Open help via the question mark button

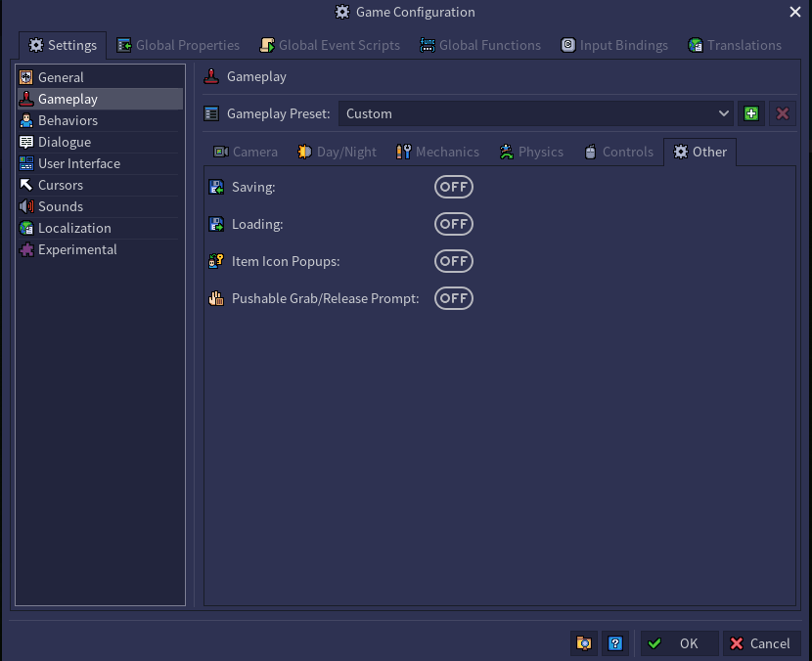[x=614, y=643]
